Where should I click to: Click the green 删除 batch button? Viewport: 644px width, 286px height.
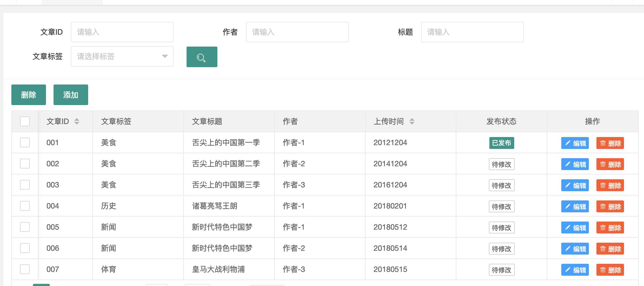29,95
